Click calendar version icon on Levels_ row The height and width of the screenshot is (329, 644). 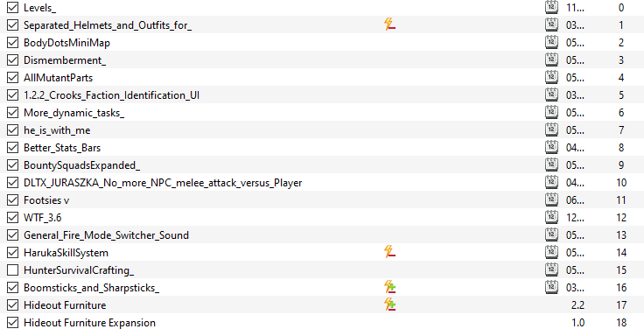(551, 7)
